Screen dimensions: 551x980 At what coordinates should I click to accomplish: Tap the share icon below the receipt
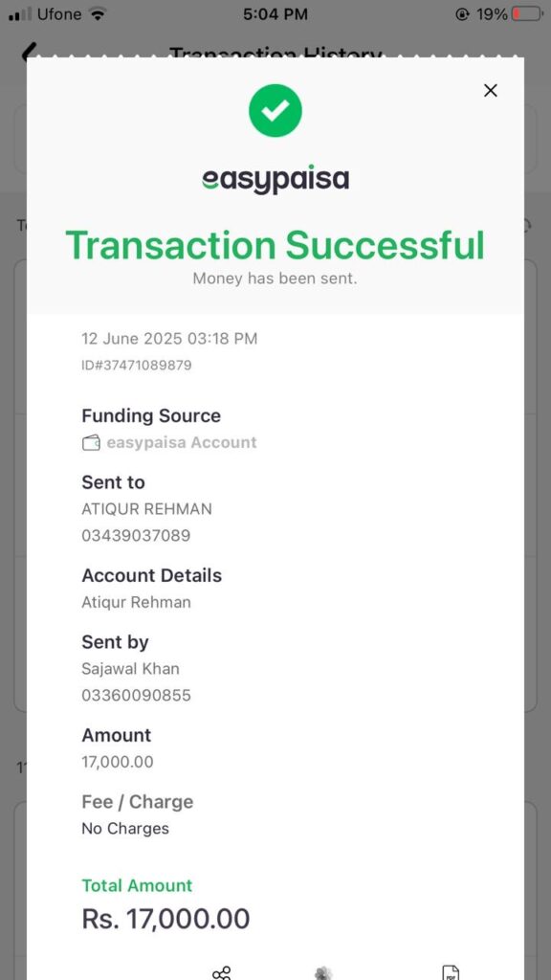click(x=221, y=972)
